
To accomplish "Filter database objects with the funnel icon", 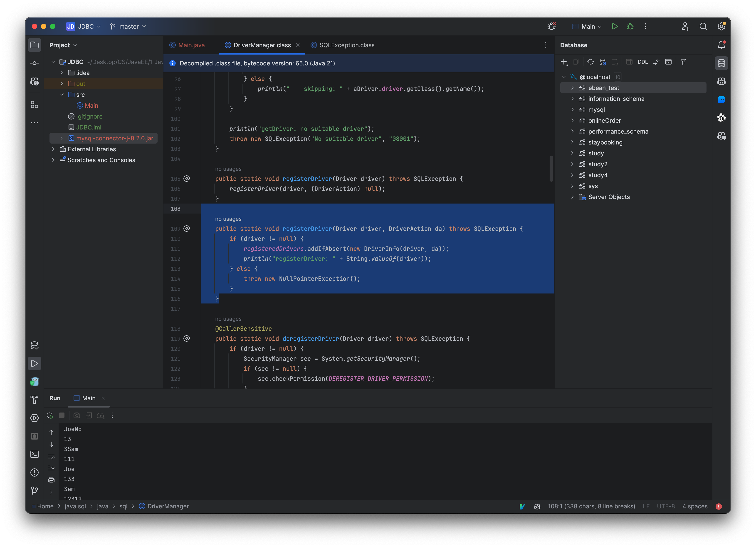I will tap(683, 62).
